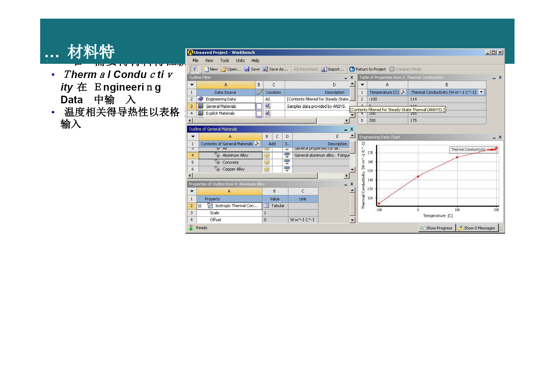Click the source link icon for Copper Alloy
This screenshot has width=555, height=392.
point(287,169)
